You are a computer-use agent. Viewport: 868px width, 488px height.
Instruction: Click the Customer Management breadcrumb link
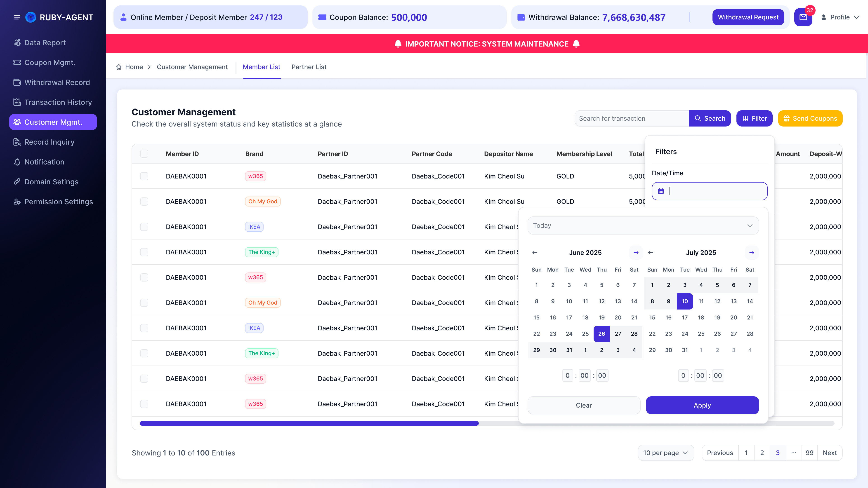click(x=192, y=67)
